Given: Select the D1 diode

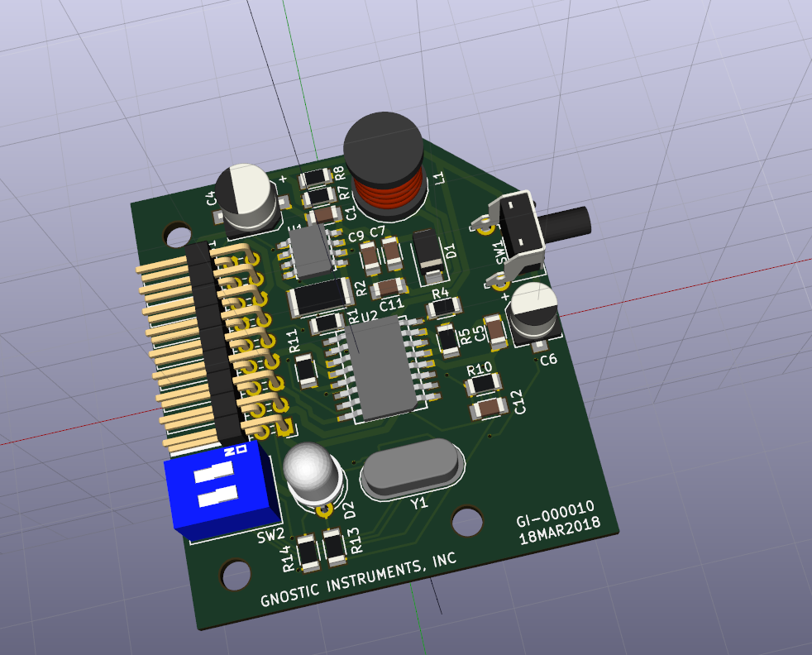Looking at the screenshot, I should click(x=429, y=251).
